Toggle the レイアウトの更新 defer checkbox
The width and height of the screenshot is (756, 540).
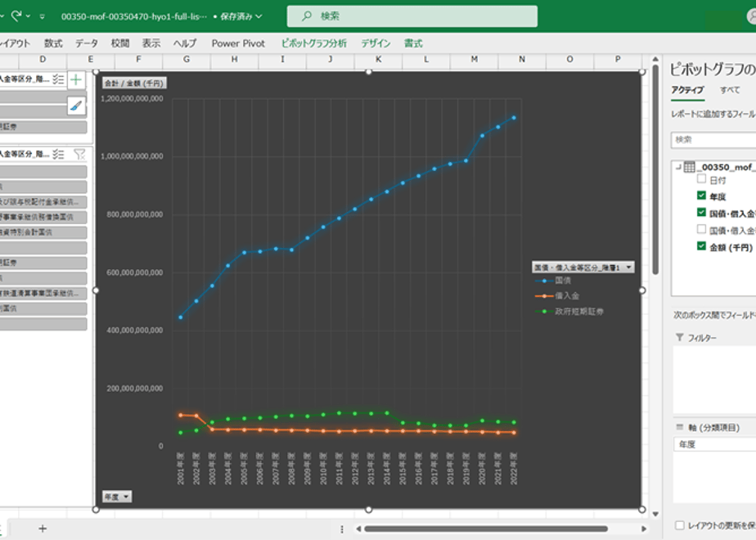[680, 525]
